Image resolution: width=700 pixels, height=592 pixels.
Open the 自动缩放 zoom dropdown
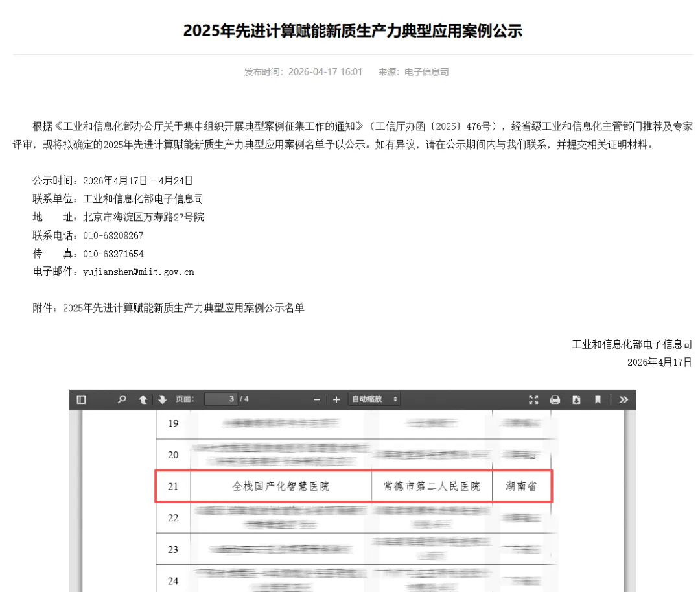[374, 399]
